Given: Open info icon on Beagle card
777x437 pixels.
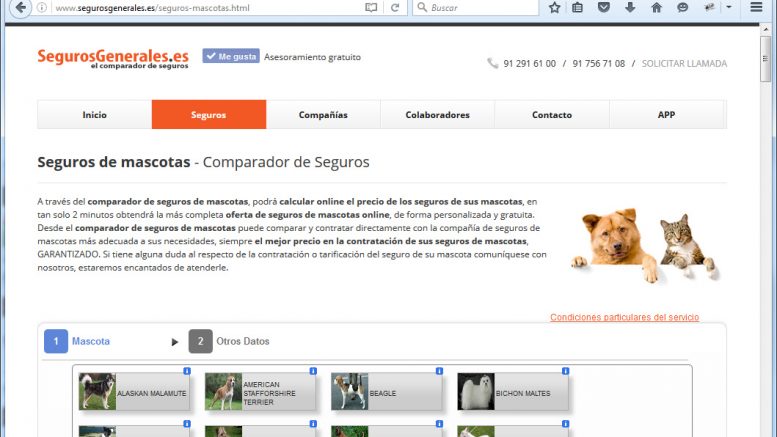Looking at the screenshot, I should click(x=439, y=371).
